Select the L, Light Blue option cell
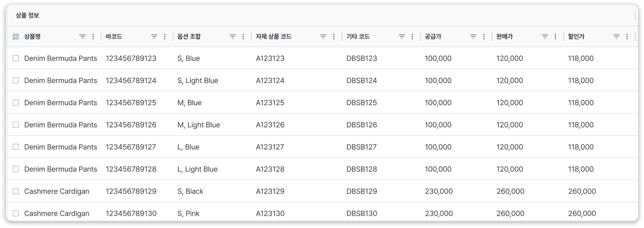 (197, 169)
